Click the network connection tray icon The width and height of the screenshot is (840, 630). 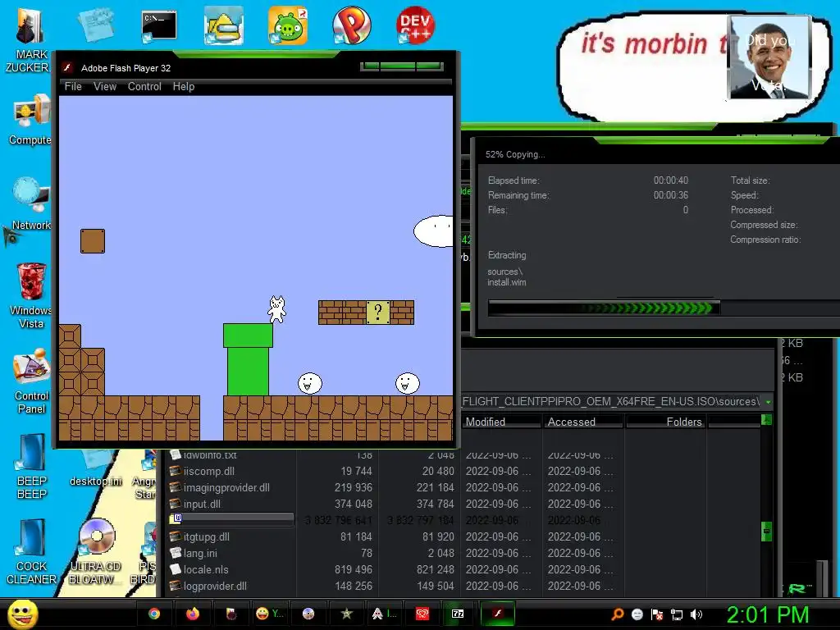tap(677, 614)
